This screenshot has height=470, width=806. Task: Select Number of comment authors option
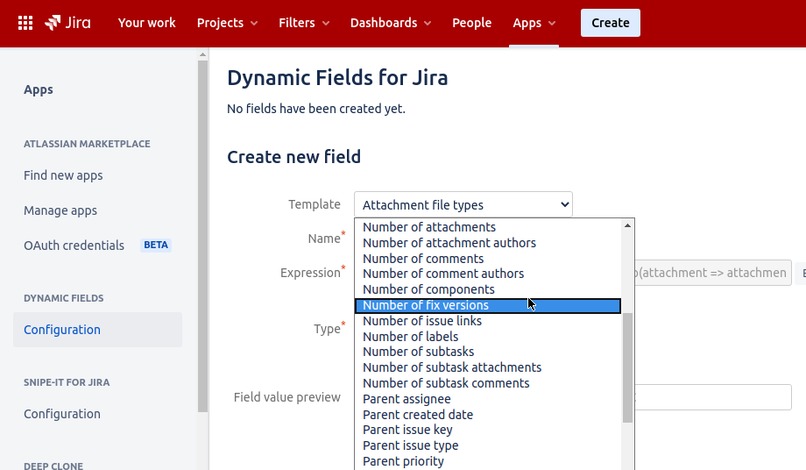[488, 274]
